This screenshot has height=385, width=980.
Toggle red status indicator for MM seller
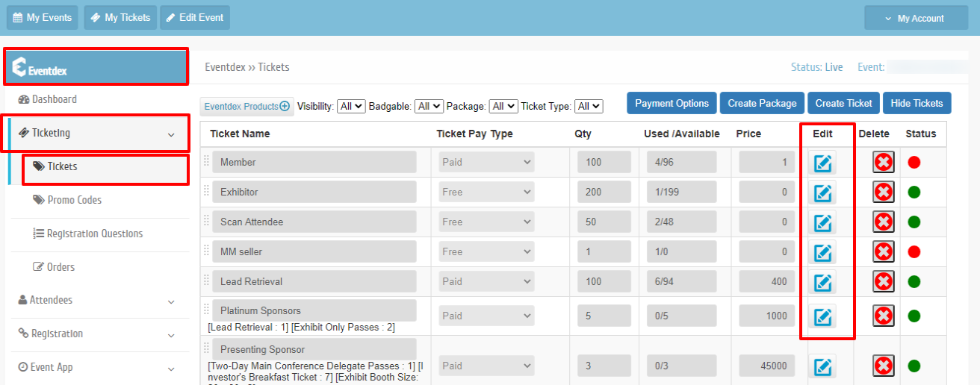(x=914, y=252)
